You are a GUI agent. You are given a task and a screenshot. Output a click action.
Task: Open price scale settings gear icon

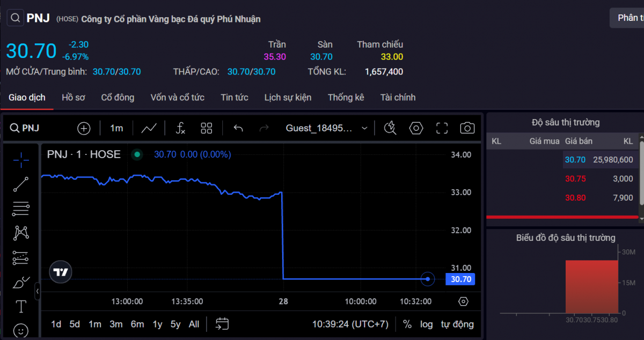tap(463, 301)
